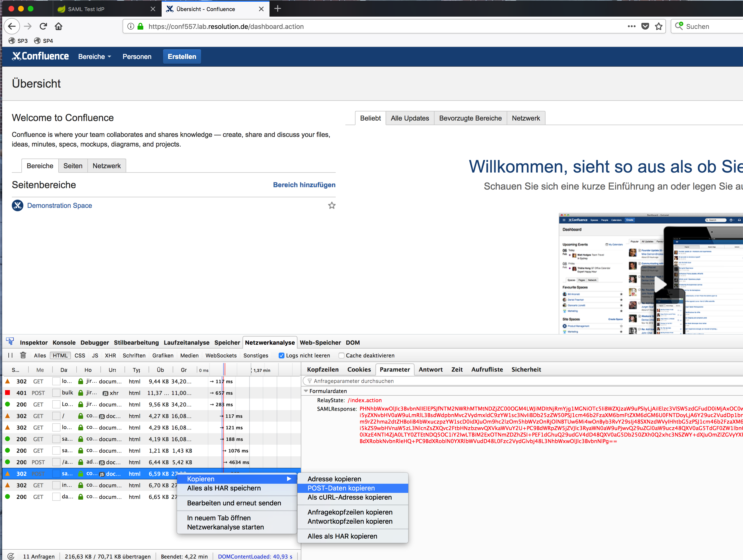Open the Personen link

pyautogui.click(x=137, y=56)
